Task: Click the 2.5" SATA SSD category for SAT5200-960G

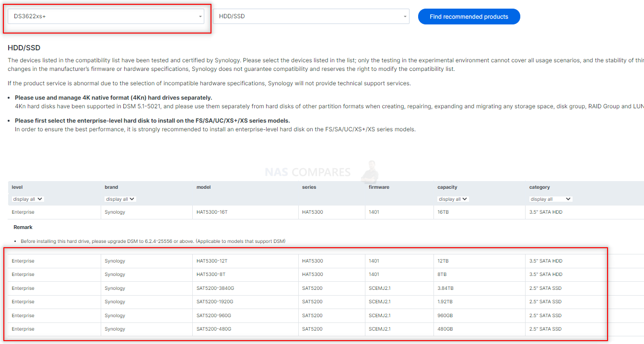Action: (545, 316)
